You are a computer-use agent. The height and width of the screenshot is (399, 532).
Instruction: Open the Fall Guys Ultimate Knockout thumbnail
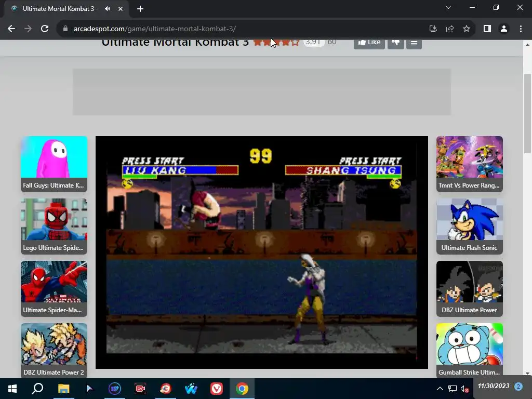54,164
